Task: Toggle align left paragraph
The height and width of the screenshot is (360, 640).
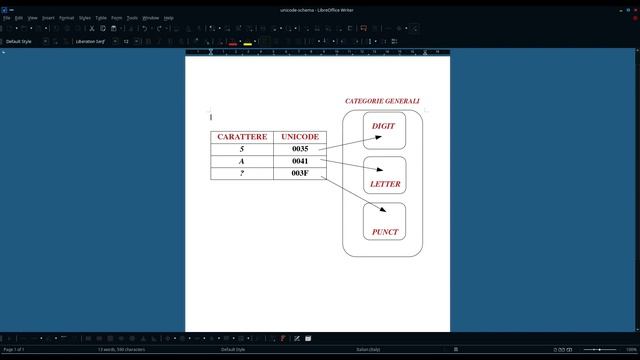Action: point(265,41)
